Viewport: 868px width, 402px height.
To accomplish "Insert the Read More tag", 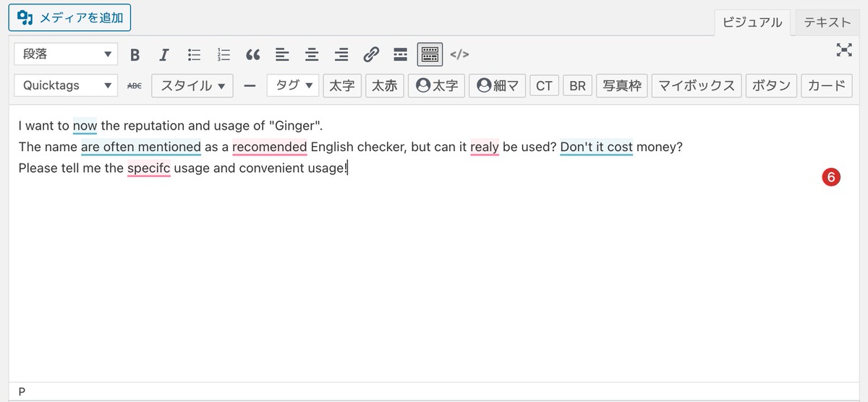I will click(400, 54).
